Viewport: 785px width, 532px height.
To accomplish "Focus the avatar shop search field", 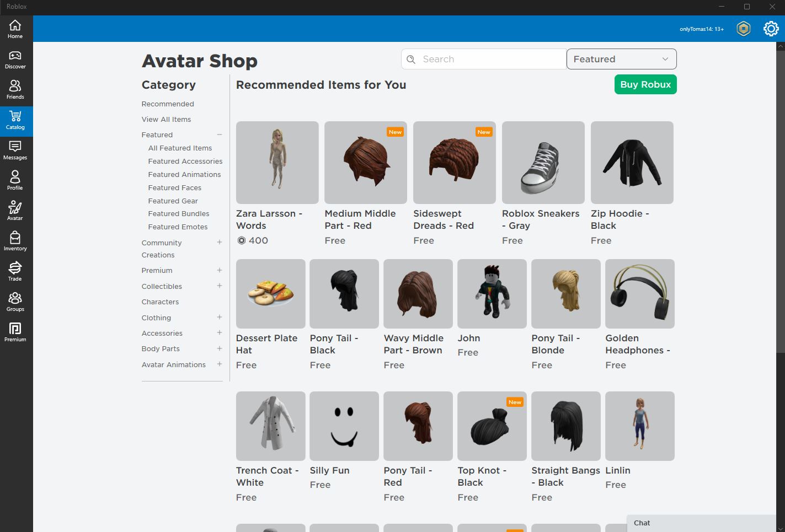I will tap(484, 59).
